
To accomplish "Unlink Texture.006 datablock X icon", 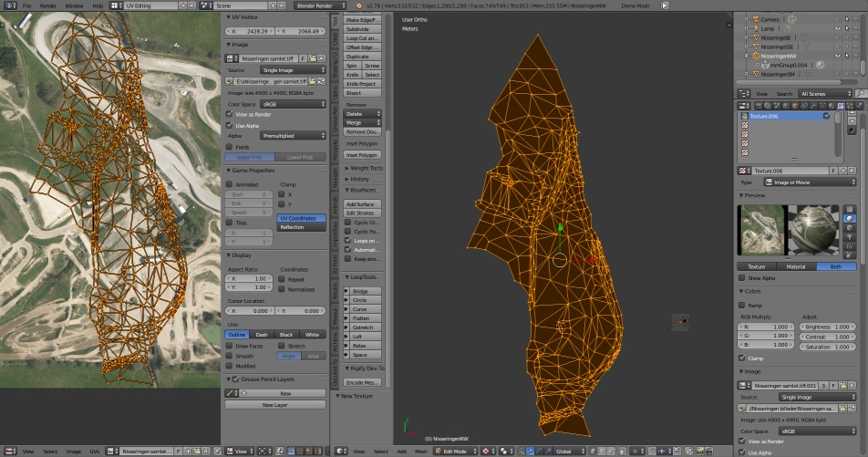I will (851, 171).
